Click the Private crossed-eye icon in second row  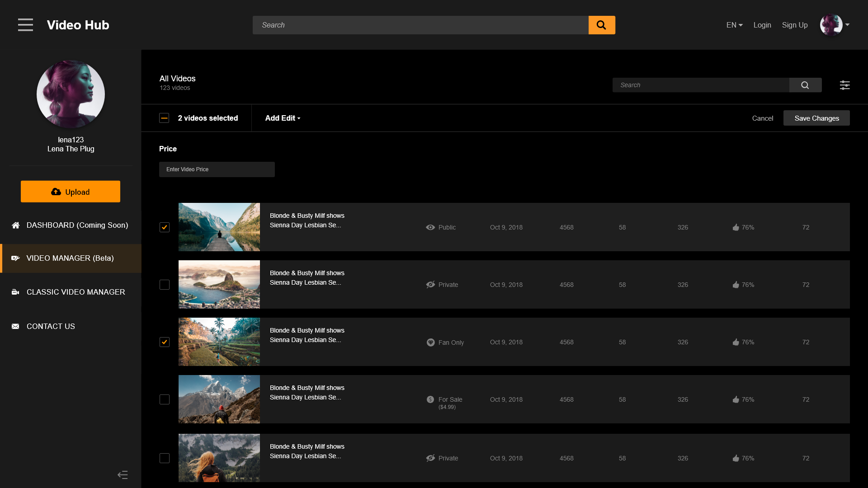[x=430, y=285]
